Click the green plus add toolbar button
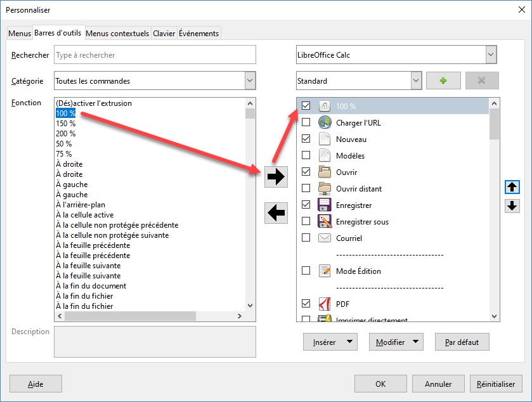This screenshot has width=532, height=402. (443, 81)
